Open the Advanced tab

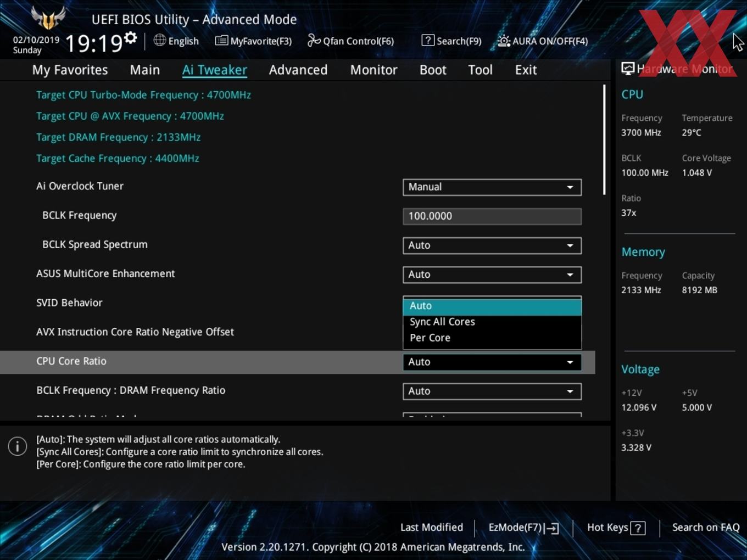pos(298,70)
